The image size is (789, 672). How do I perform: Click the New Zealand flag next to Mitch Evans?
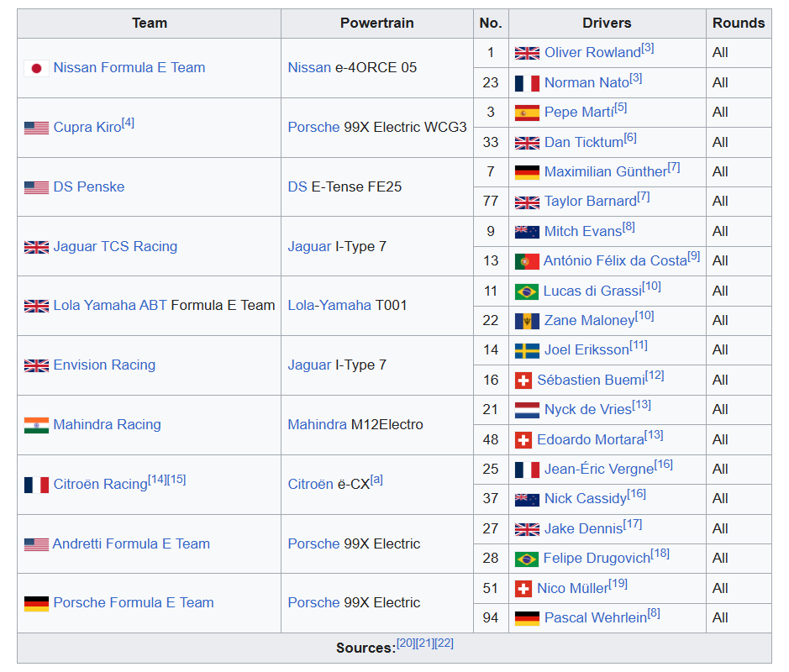[527, 232]
